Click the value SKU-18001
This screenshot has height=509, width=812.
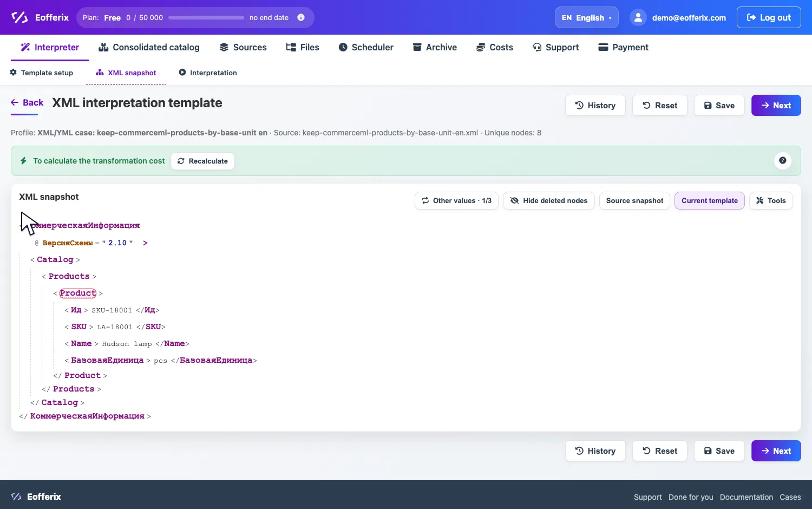coord(112,310)
